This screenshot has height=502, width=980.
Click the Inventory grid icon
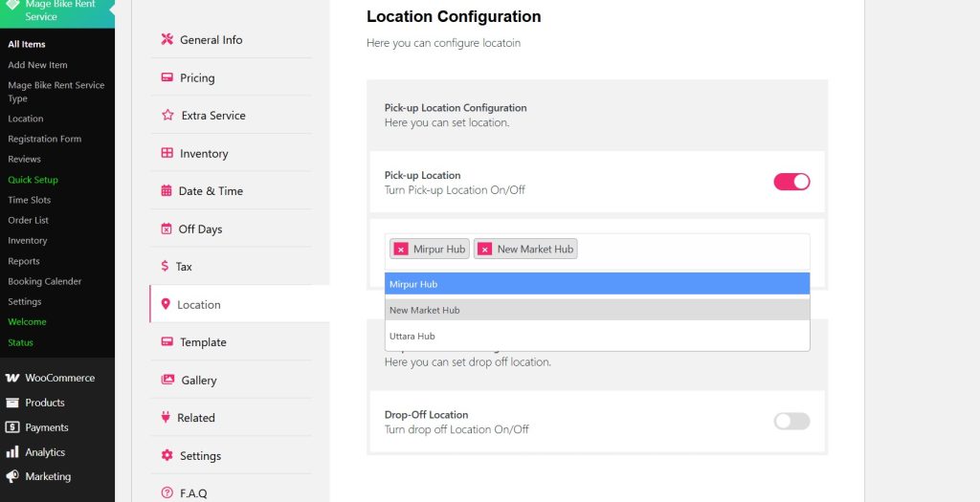tap(167, 153)
